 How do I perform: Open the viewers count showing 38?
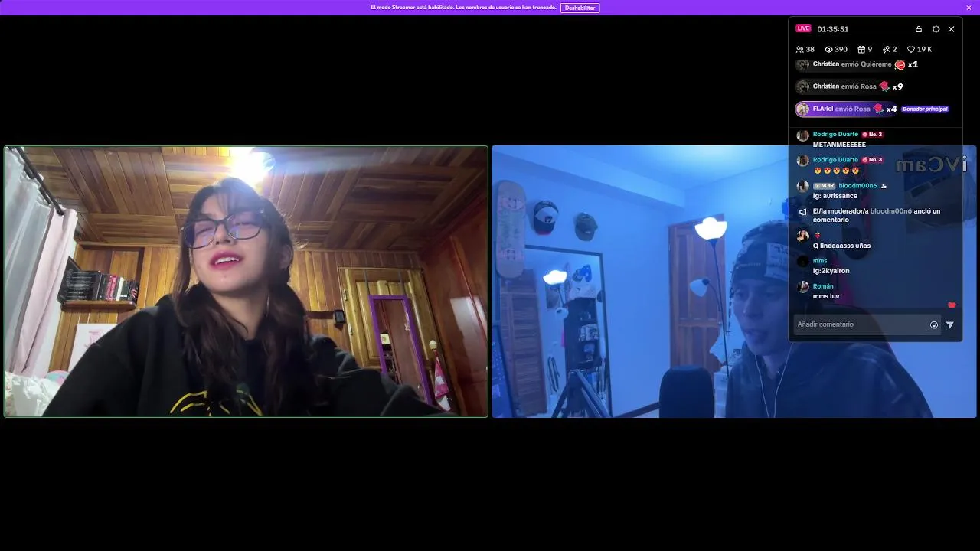pyautogui.click(x=805, y=49)
